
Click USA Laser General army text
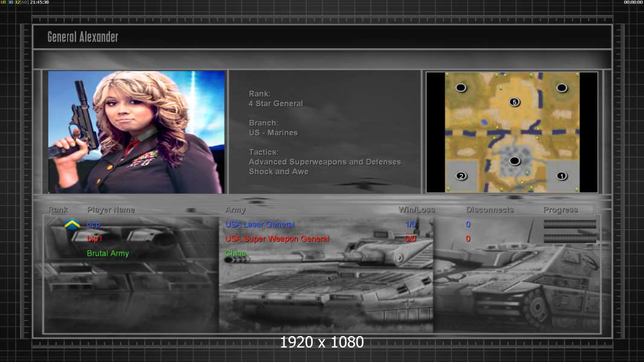[x=260, y=224]
